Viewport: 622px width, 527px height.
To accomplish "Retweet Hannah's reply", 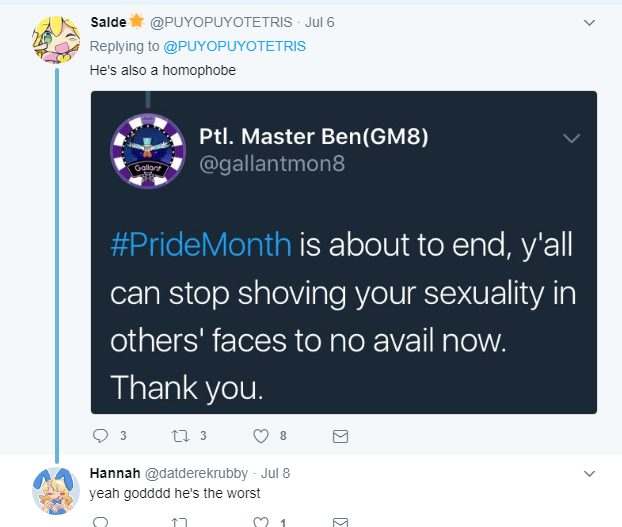I will [x=180, y=522].
